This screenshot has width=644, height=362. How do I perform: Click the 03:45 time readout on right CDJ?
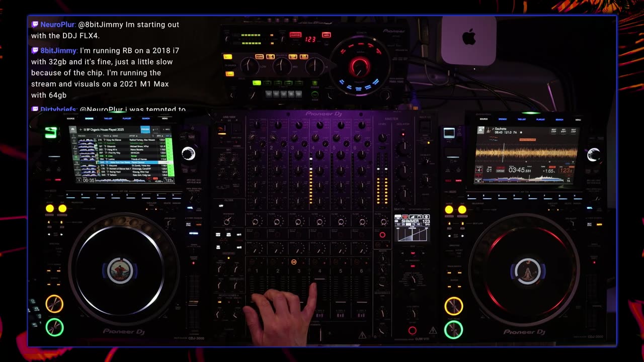(520, 170)
